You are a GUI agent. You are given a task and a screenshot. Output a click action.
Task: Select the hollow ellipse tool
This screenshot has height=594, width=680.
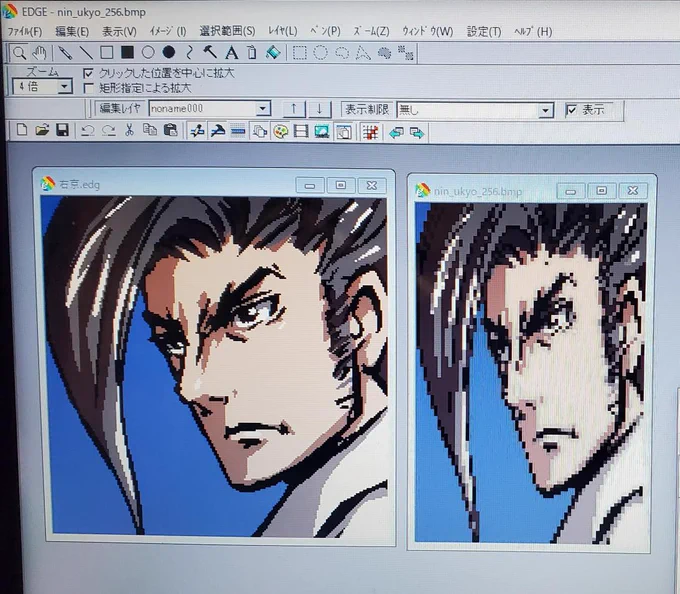tap(148, 53)
